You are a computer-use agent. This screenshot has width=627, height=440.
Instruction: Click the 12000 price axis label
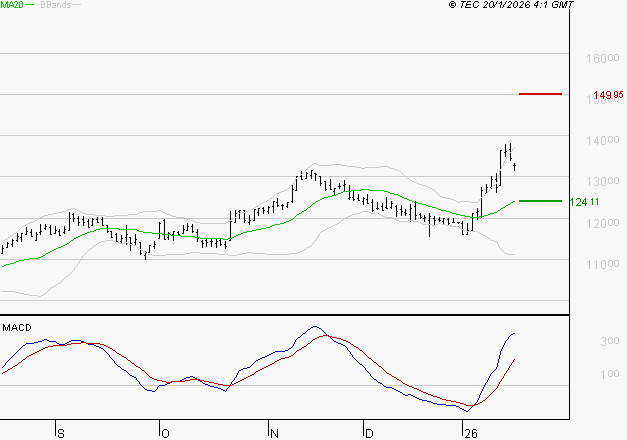tap(603, 223)
